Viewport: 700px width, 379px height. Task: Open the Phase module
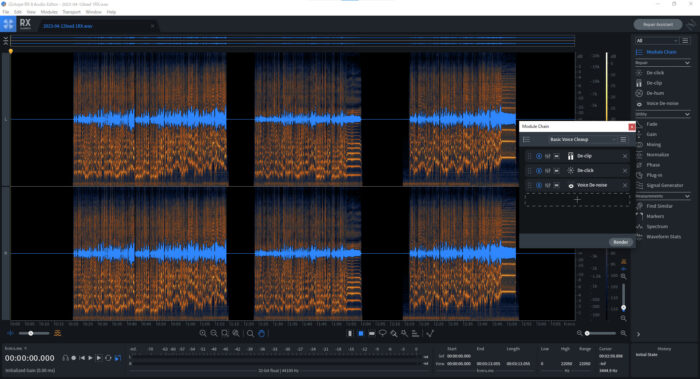tap(653, 165)
